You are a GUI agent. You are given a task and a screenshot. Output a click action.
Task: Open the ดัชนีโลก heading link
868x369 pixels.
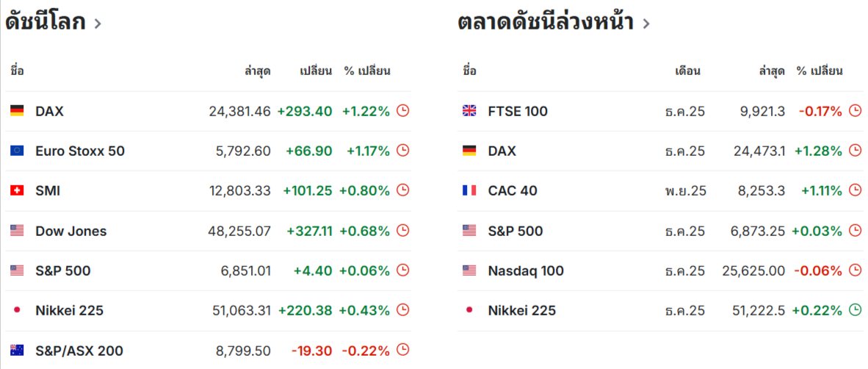pos(46,22)
